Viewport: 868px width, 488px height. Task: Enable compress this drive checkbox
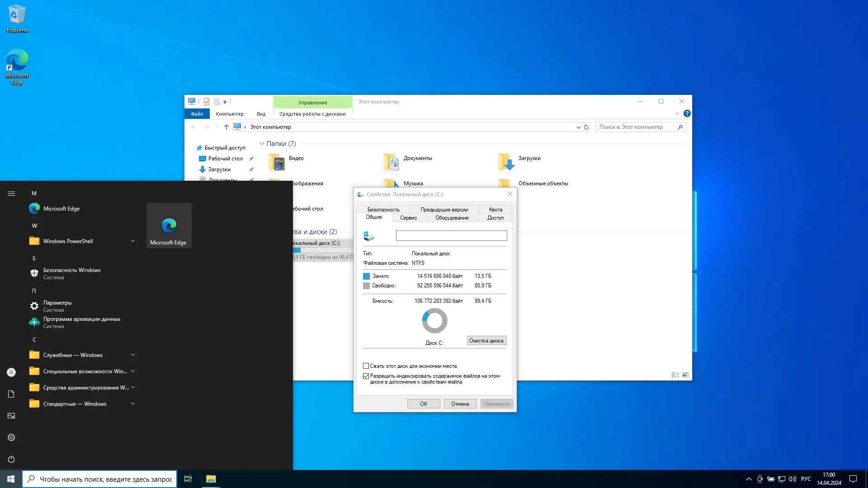coord(366,366)
